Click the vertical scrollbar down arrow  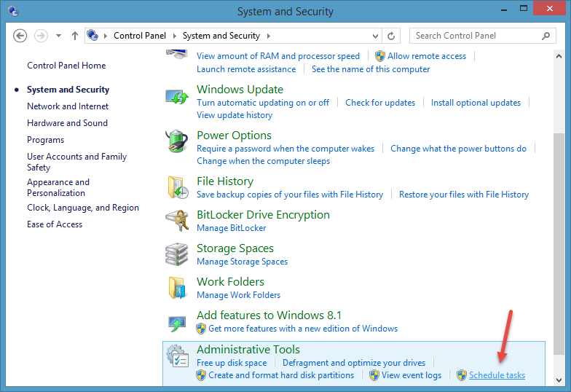tap(559, 380)
